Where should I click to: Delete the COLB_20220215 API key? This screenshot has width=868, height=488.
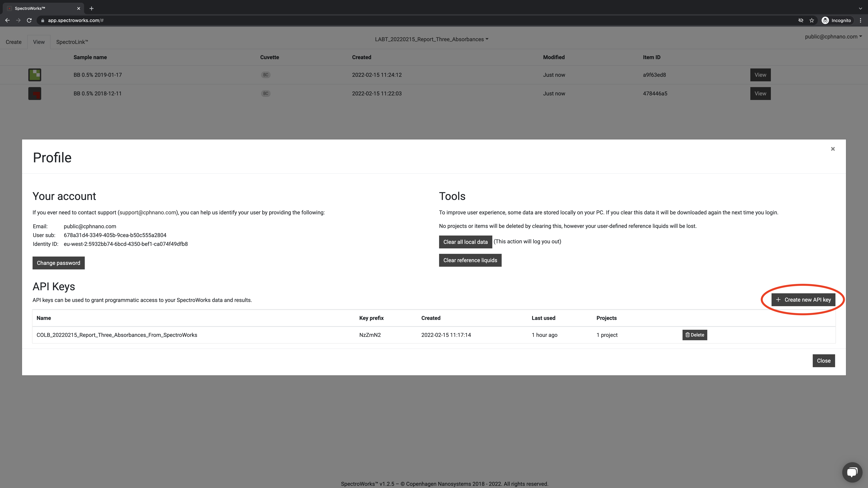(x=694, y=335)
